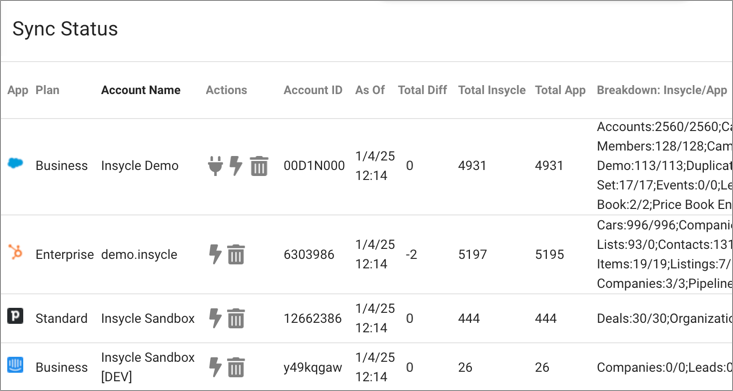Click the plug reconnect icon for Insycle Demo
Screen dimensions: 733x391
point(215,166)
